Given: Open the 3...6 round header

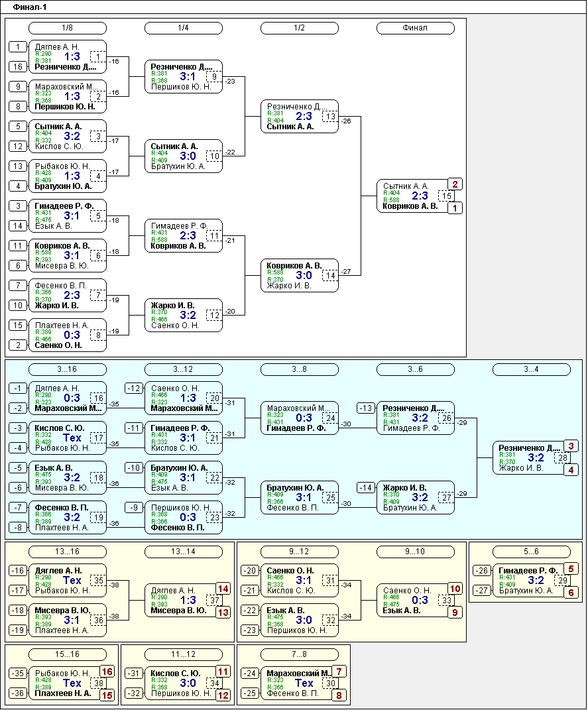Looking at the screenshot, I should point(415,369).
